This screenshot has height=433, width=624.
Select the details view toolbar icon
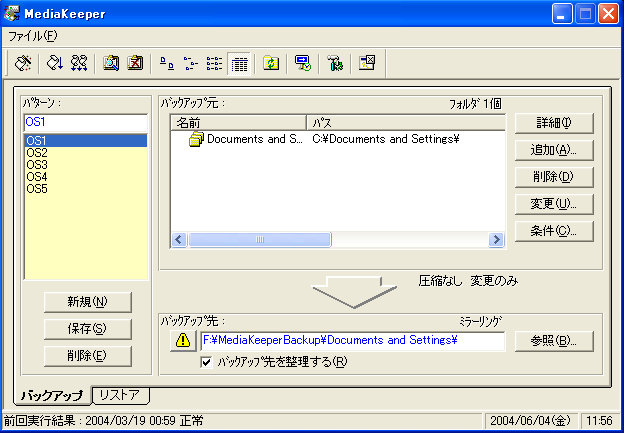click(239, 63)
